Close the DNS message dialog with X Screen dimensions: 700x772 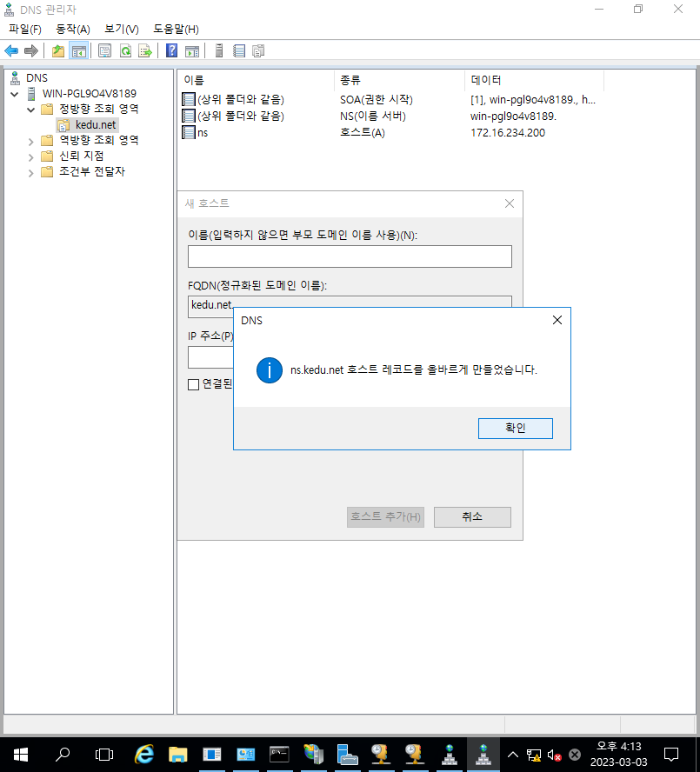(557, 320)
